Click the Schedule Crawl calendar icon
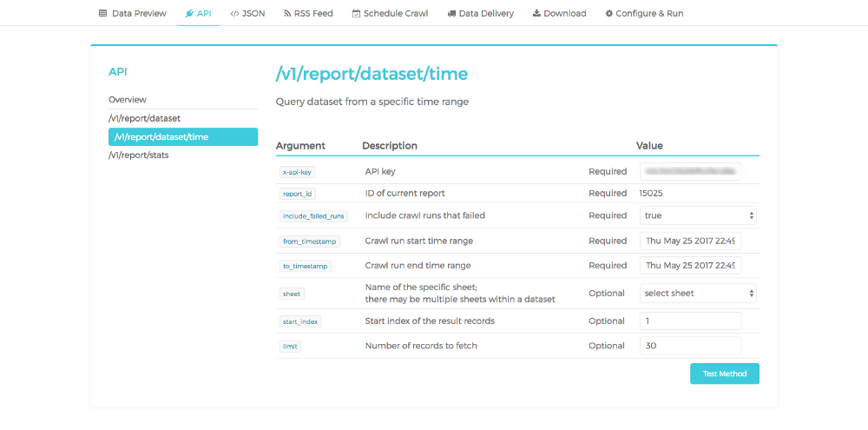The height and width of the screenshot is (430, 868). click(356, 13)
